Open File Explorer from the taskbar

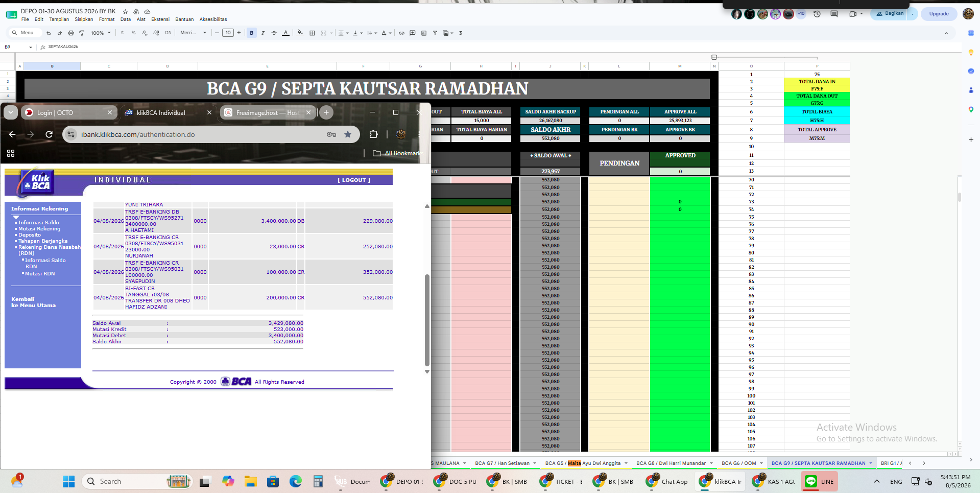[x=250, y=481]
